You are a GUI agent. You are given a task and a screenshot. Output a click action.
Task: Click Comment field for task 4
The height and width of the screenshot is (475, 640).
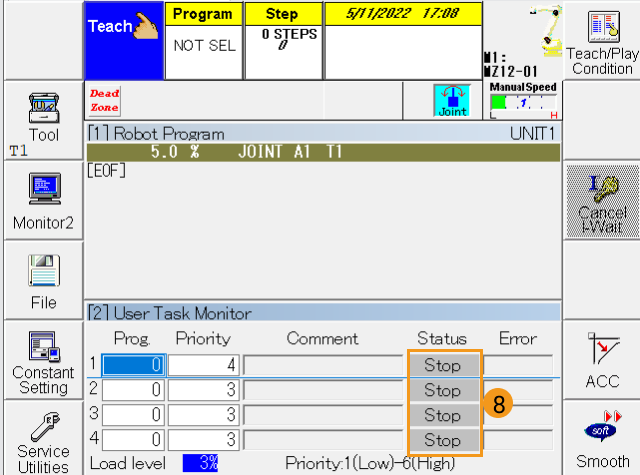(323, 439)
